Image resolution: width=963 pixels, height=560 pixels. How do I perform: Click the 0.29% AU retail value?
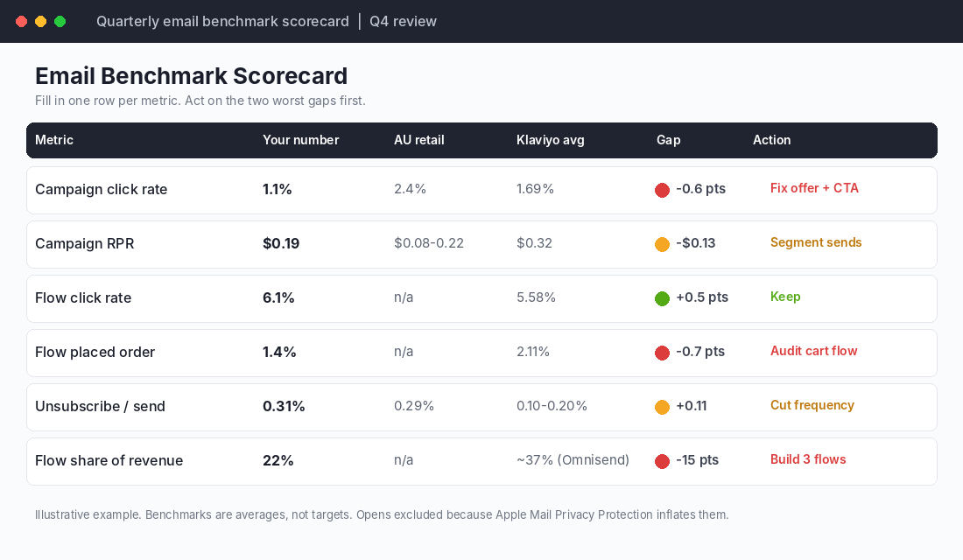tap(414, 406)
